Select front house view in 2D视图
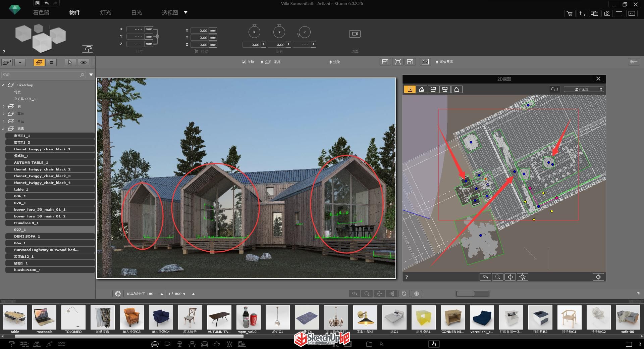This screenshot has width=644, height=349. (421, 89)
